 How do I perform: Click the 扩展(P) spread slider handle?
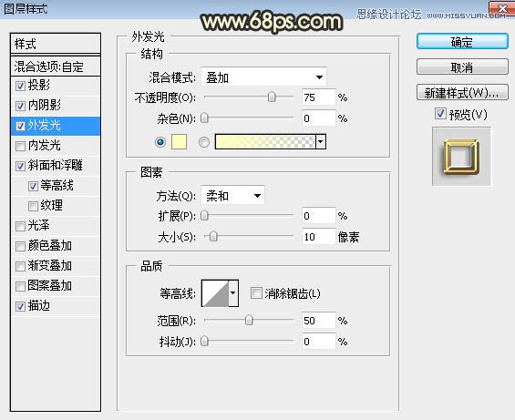click(x=204, y=216)
